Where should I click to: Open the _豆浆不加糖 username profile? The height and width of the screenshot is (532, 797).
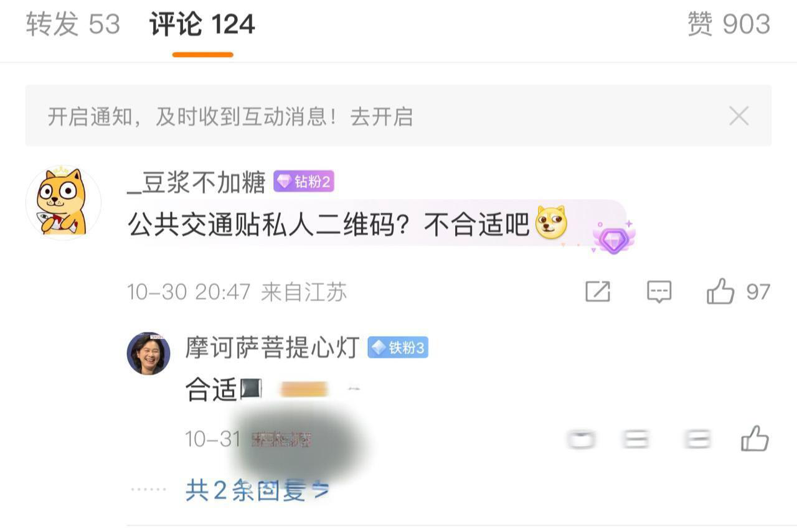pos(196,182)
